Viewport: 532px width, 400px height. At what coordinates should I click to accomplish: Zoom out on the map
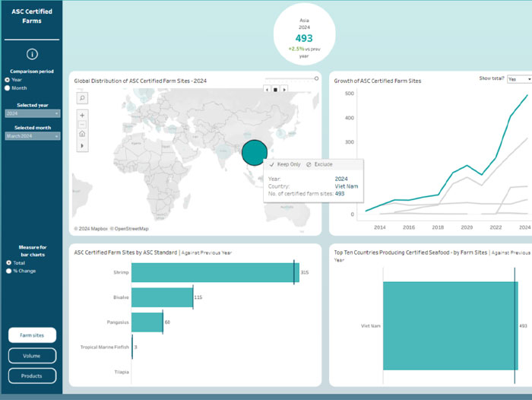tap(82, 125)
